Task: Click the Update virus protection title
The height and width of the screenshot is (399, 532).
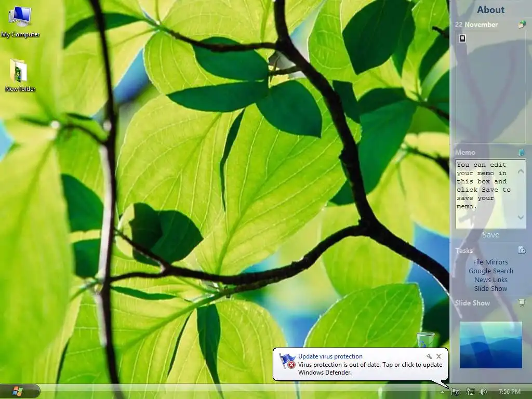Action: (330, 356)
